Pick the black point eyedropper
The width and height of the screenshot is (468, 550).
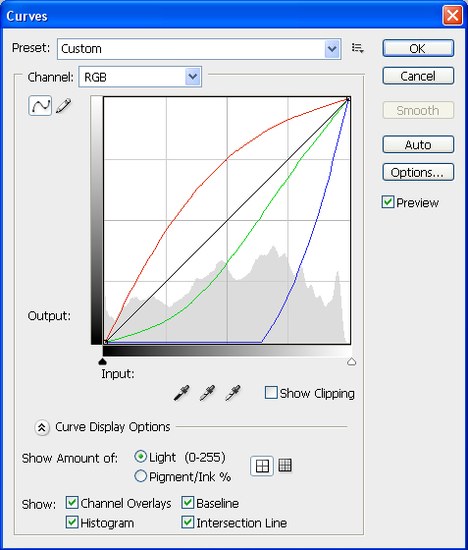[x=182, y=393]
